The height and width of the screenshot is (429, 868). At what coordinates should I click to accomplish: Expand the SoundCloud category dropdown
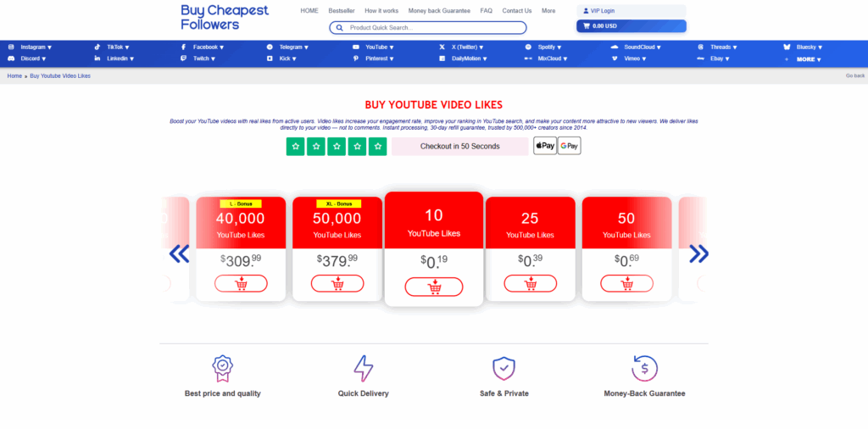pos(643,47)
